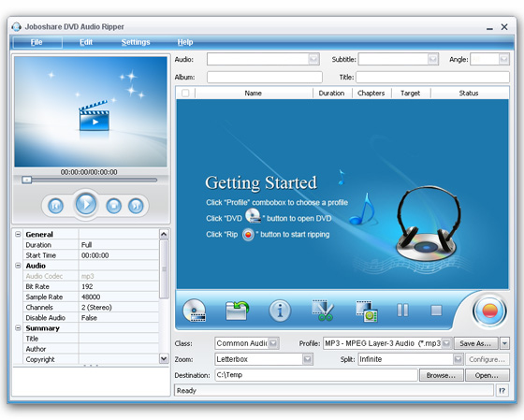Click the open folder icon in toolbar
This screenshot has width=524, height=420.
(237, 311)
